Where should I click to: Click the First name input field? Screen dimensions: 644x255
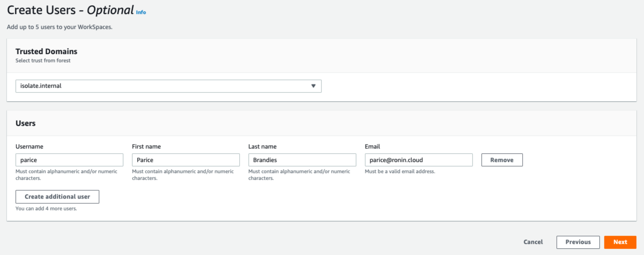186,160
